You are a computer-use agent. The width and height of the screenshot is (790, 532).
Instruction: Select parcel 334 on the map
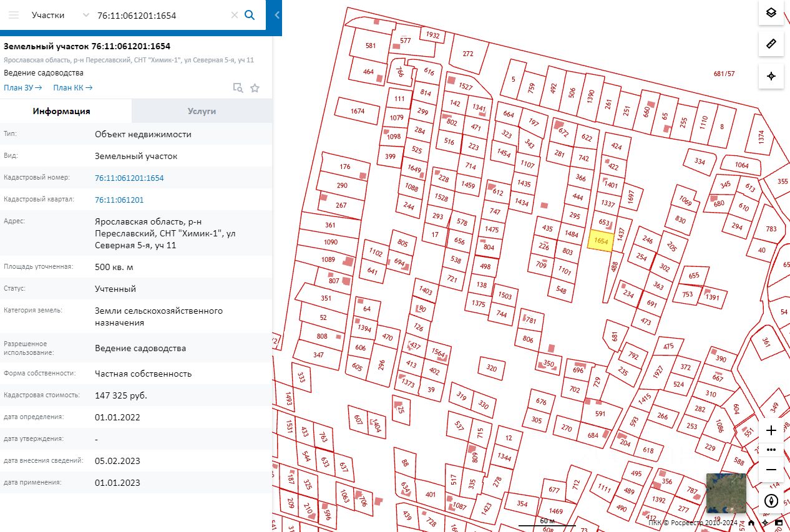pos(700,162)
